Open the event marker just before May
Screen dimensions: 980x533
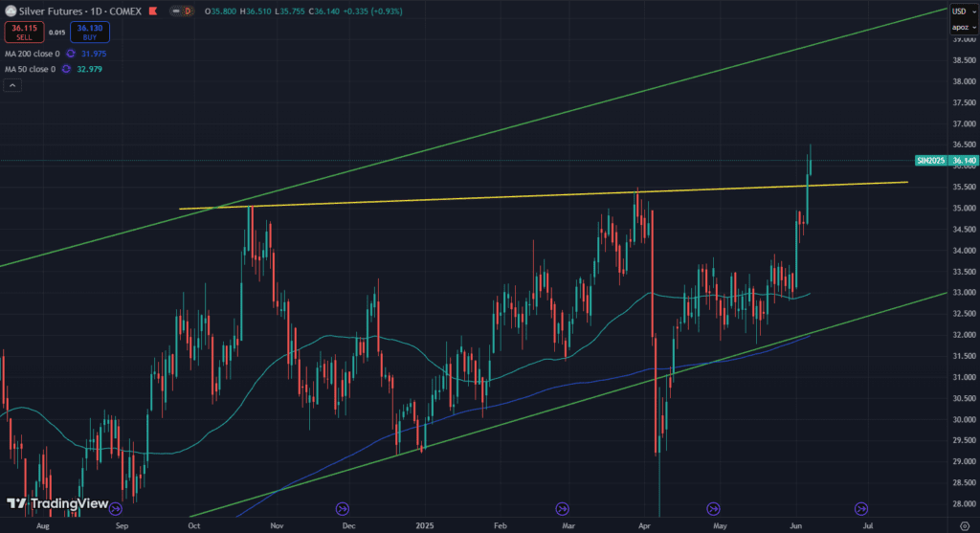point(713,509)
